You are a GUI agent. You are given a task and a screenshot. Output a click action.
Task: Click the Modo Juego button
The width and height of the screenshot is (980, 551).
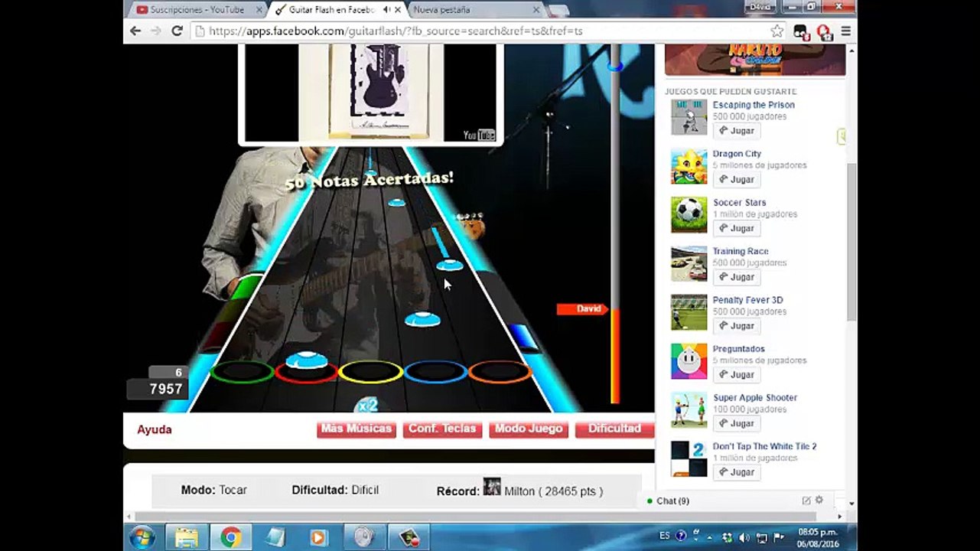pos(529,429)
